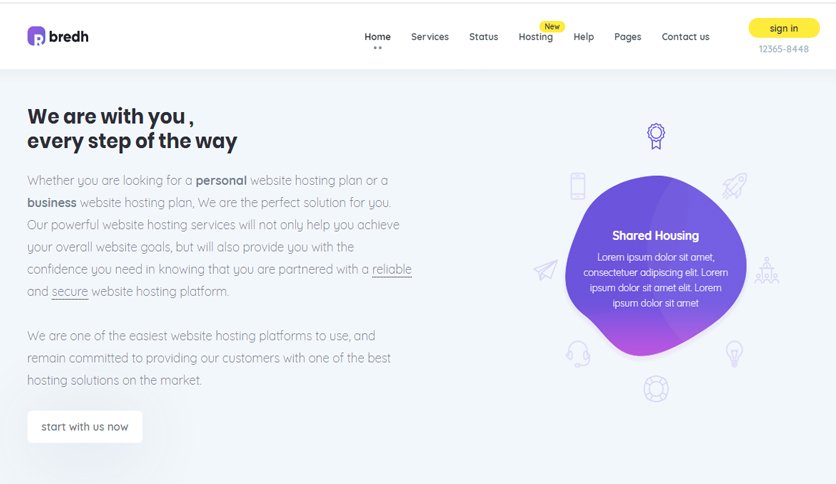
Task: Expand the Pages menu
Action: 628,37
